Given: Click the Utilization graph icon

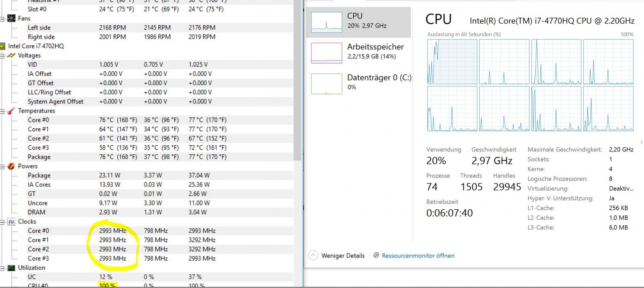Looking at the screenshot, I should click(11, 268).
